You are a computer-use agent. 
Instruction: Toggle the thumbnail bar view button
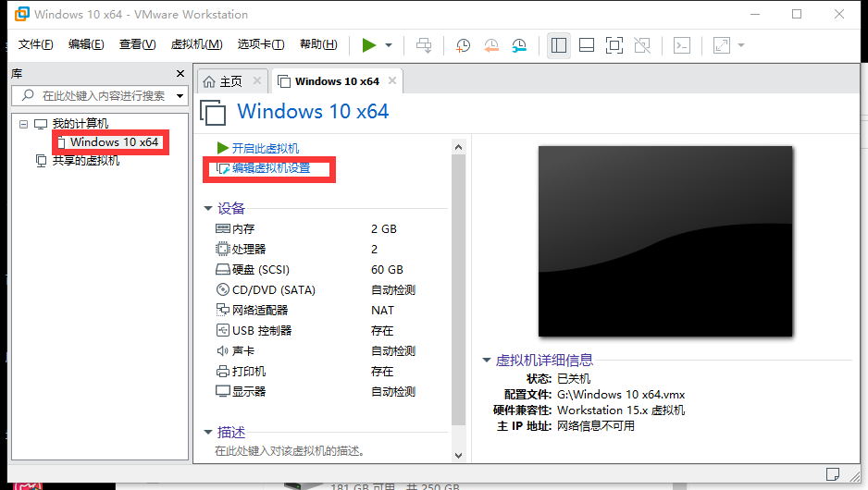pos(587,45)
